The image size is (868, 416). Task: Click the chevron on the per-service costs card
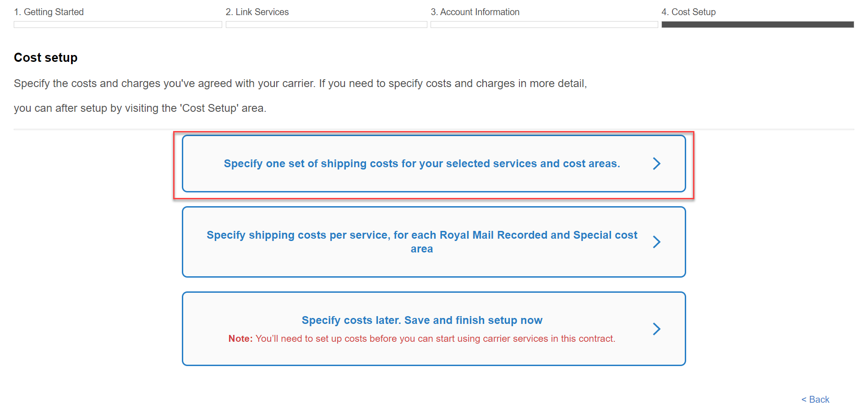point(657,242)
